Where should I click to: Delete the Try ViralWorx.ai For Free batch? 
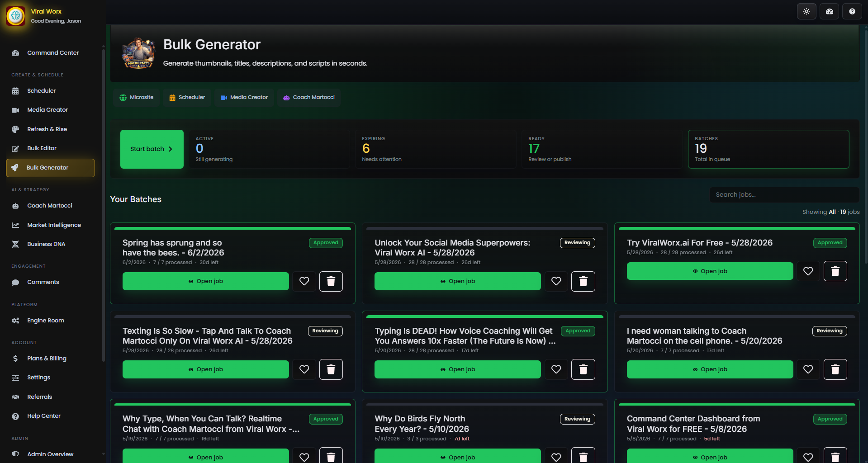click(835, 271)
